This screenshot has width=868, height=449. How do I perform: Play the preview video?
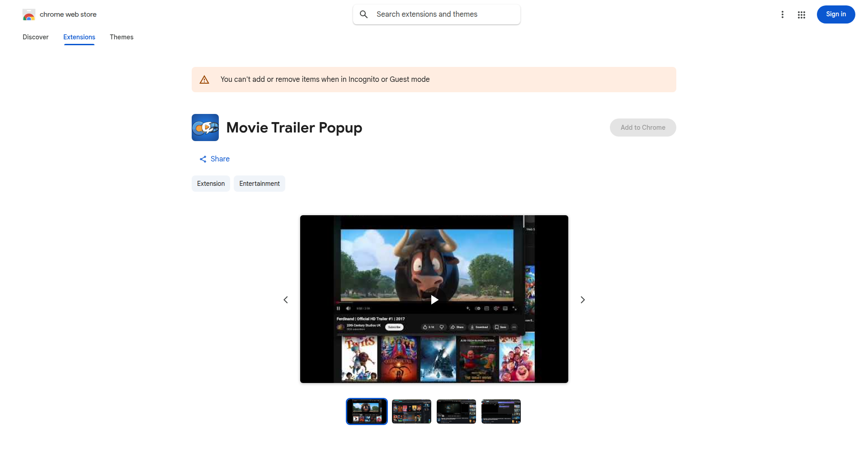tap(434, 300)
